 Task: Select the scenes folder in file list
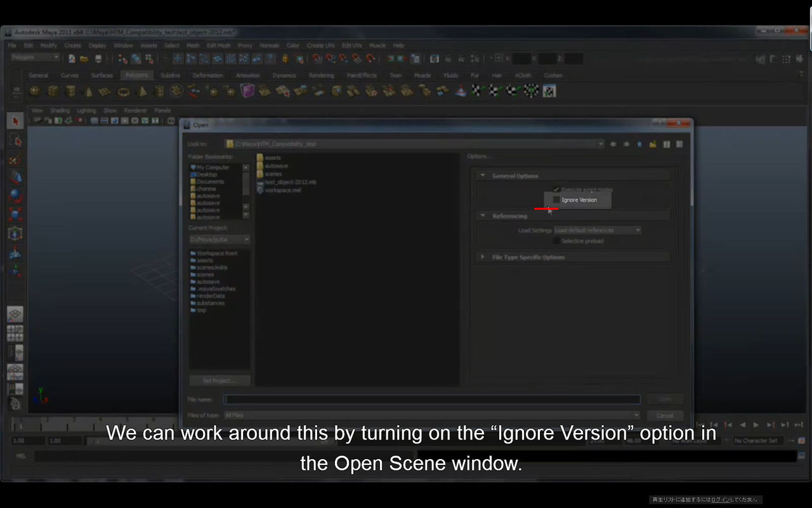pyautogui.click(x=270, y=174)
